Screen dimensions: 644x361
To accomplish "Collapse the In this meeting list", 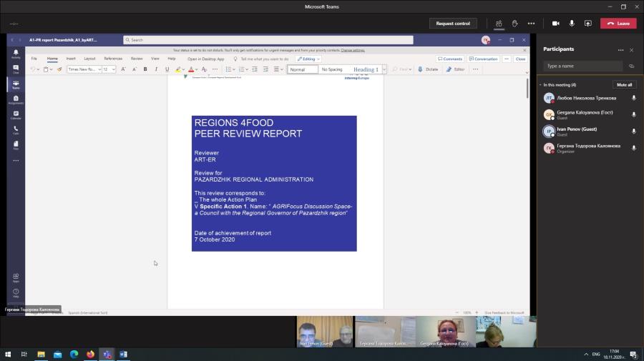I will [x=540, y=85].
